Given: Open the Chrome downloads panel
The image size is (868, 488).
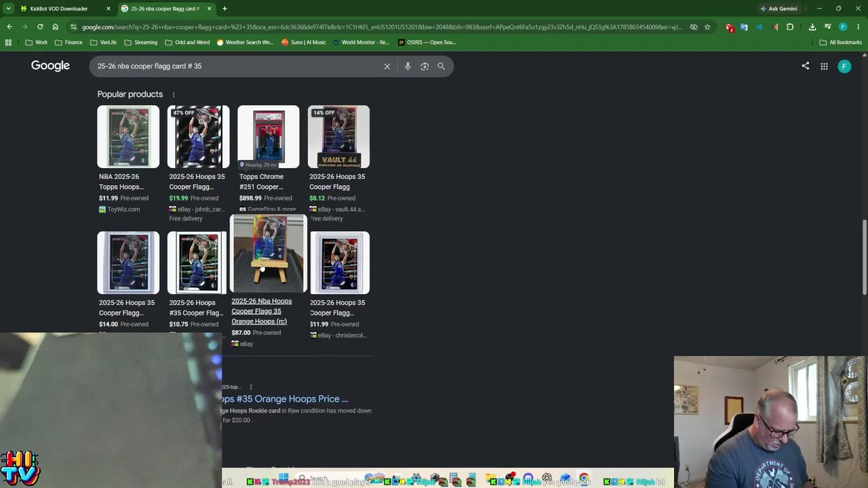Looking at the screenshot, I should (812, 27).
